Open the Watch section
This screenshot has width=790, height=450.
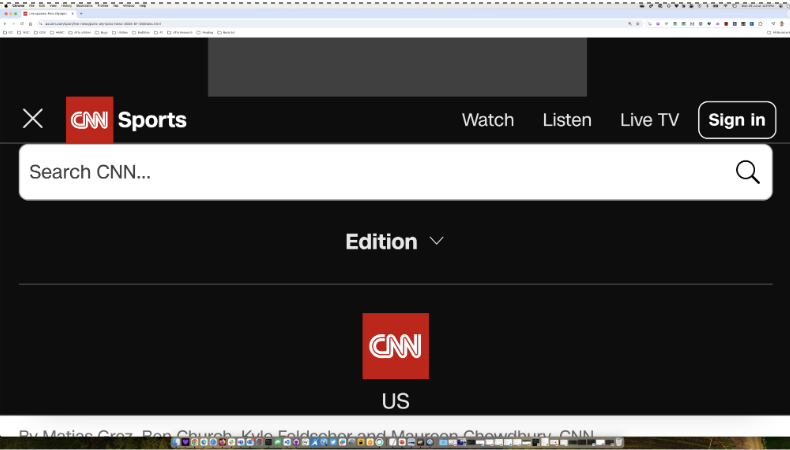click(x=488, y=120)
